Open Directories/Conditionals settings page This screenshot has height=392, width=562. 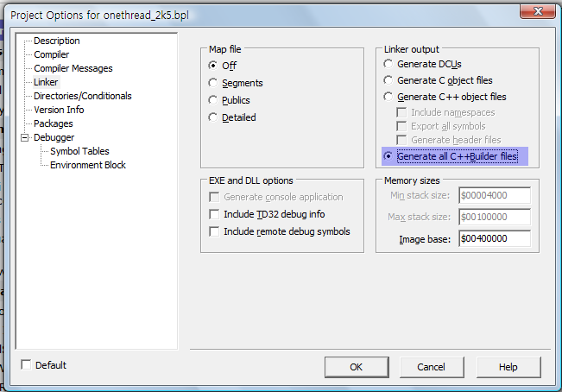click(x=82, y=96)
